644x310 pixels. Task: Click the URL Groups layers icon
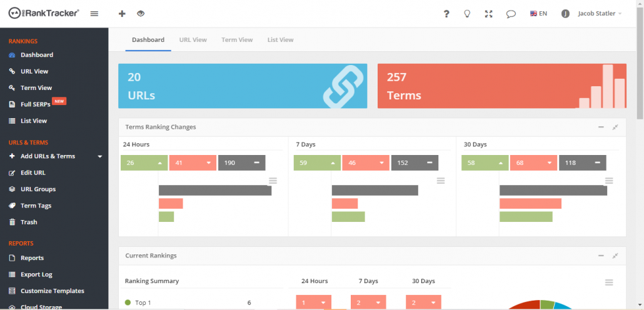(12, 189)
